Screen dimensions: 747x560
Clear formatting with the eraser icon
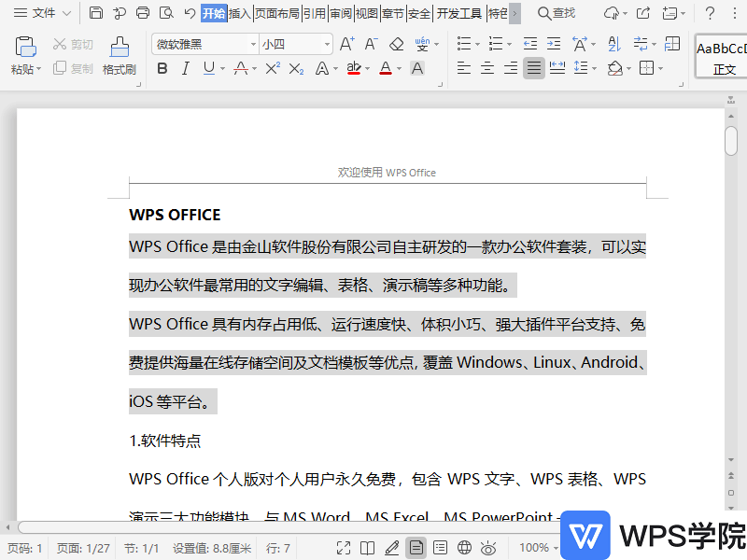click(396, 44)
